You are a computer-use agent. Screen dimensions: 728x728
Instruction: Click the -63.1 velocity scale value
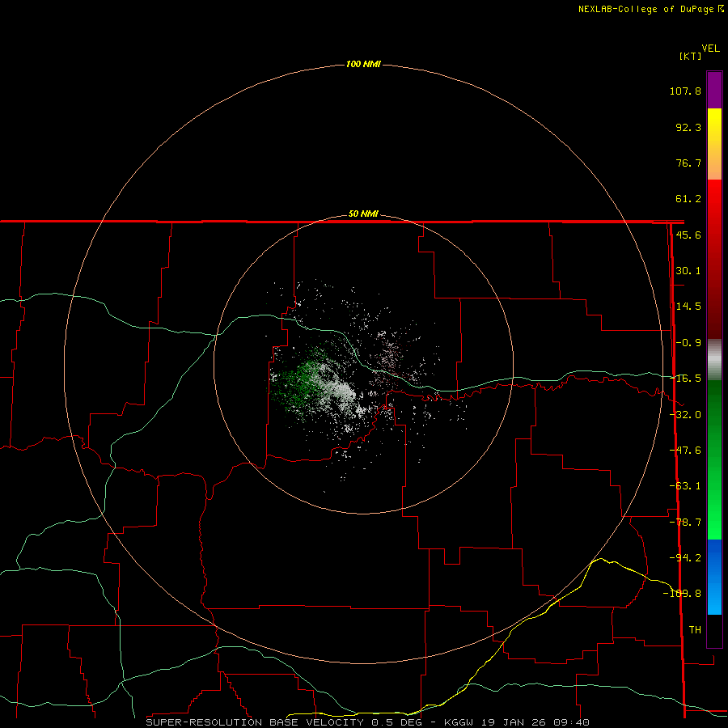coord(685,486)
